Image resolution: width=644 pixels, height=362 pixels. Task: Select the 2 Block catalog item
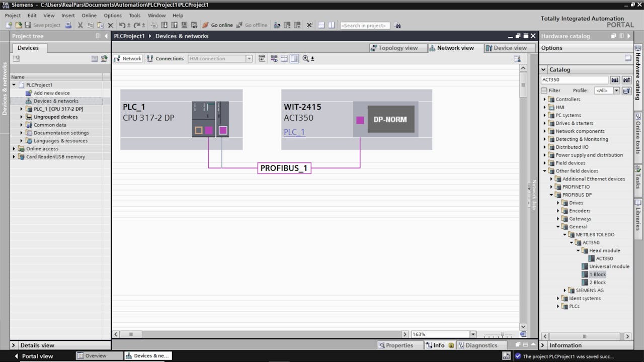(x=597, y=283)
